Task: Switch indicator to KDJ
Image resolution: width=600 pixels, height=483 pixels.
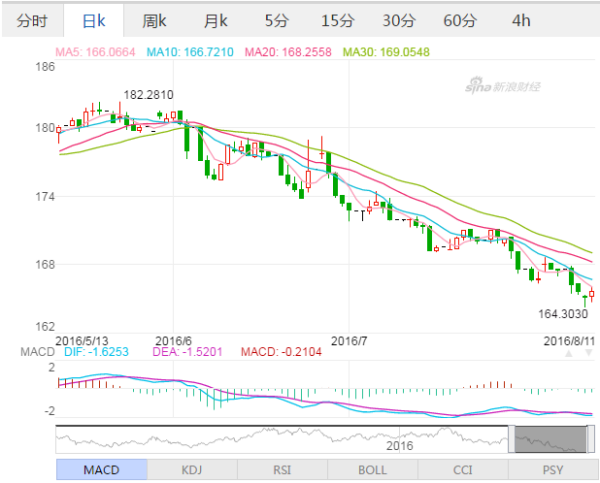Action: tap(192, 470)
